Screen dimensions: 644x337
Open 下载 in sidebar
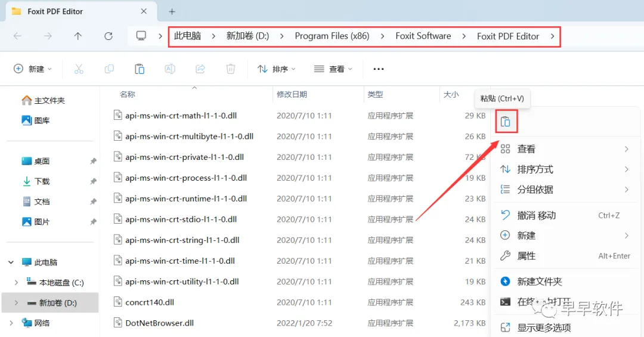[x=35, y=181]
